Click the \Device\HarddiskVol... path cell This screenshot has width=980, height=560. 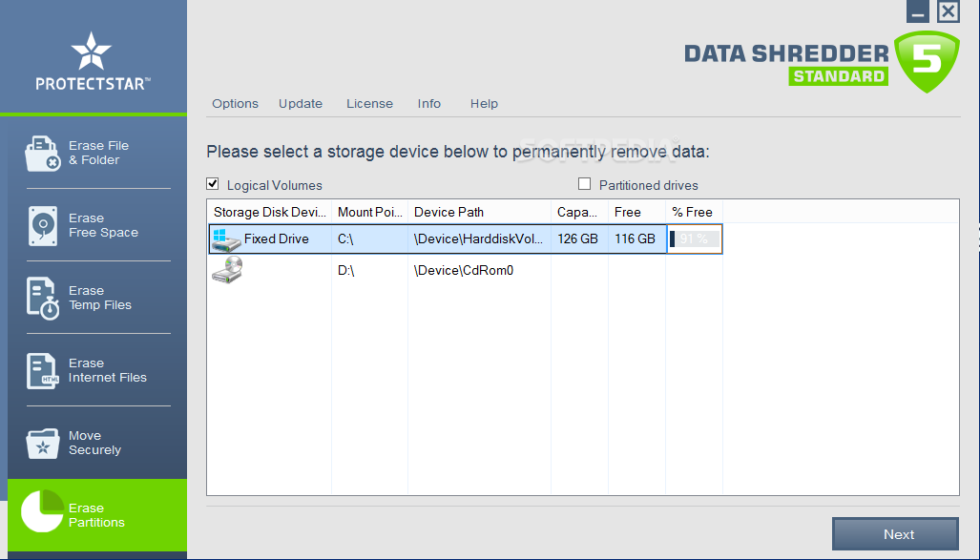coord(479,239)
